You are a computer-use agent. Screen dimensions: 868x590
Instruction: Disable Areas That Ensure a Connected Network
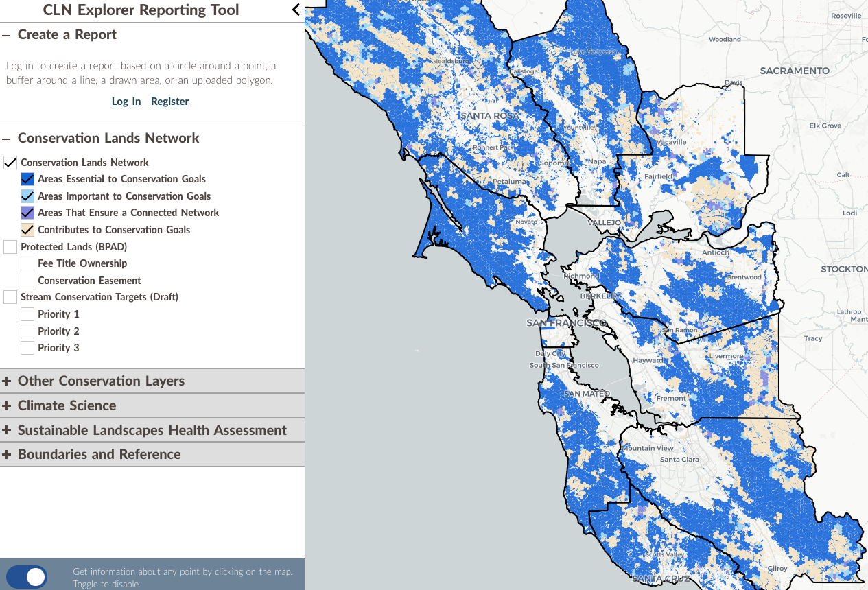[27, 213]
